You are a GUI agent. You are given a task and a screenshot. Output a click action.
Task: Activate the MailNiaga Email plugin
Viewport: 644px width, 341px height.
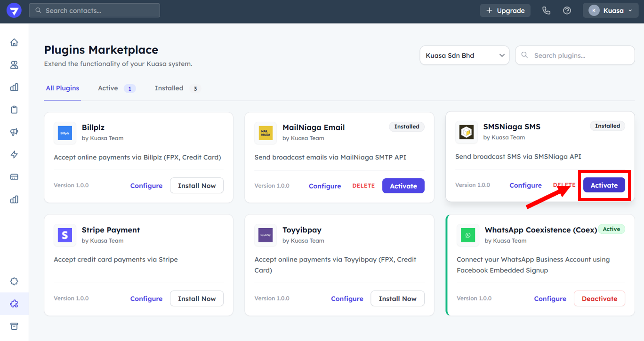click(x=403, y=186)
